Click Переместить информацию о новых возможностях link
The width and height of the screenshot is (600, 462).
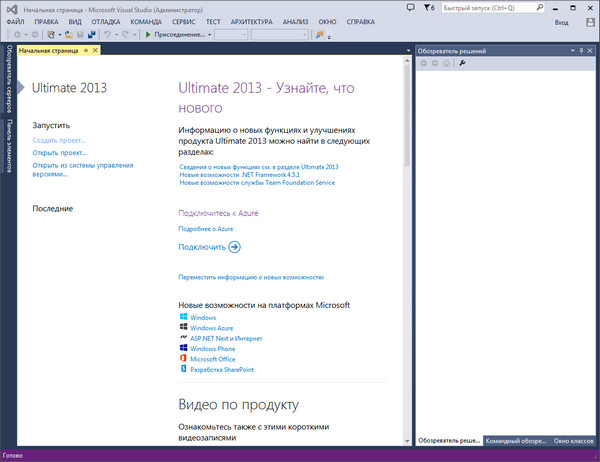[251, 277]
